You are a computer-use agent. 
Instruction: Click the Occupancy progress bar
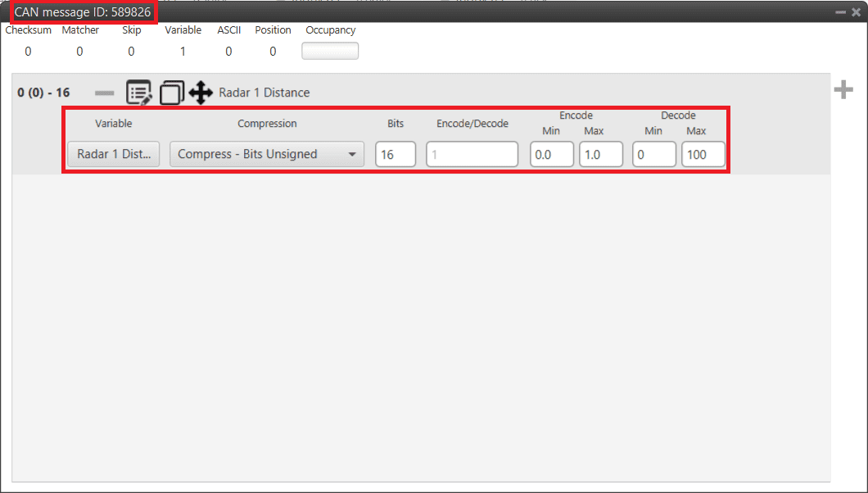pos(330,51)
